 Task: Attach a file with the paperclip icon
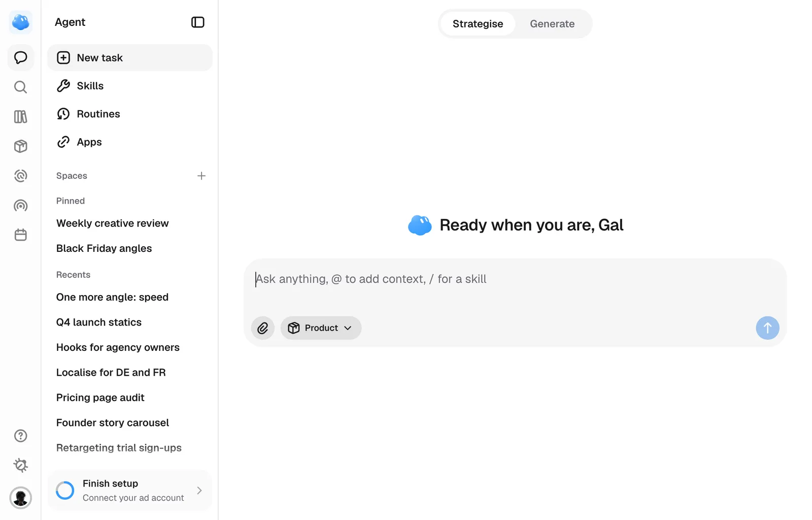pos(263,328)
